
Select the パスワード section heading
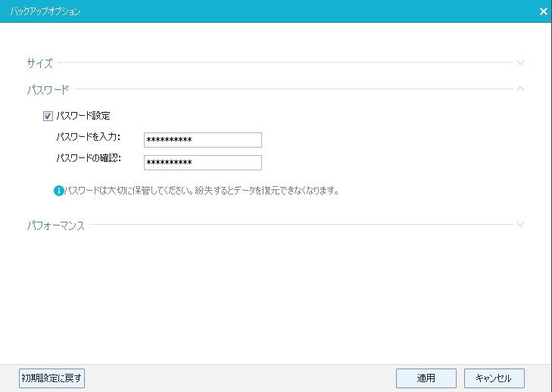pyautogui.click(x=48, y=89)
